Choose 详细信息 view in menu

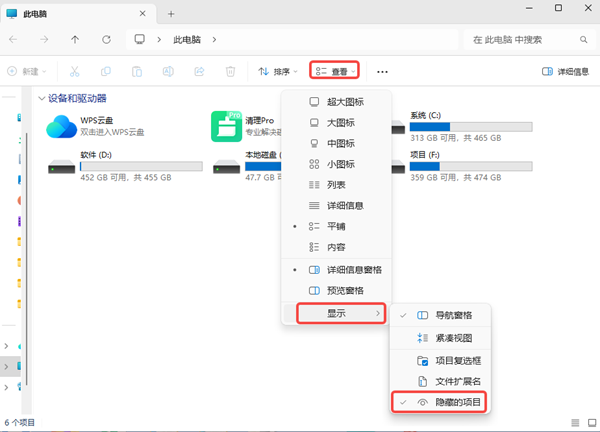click(336, 205)
